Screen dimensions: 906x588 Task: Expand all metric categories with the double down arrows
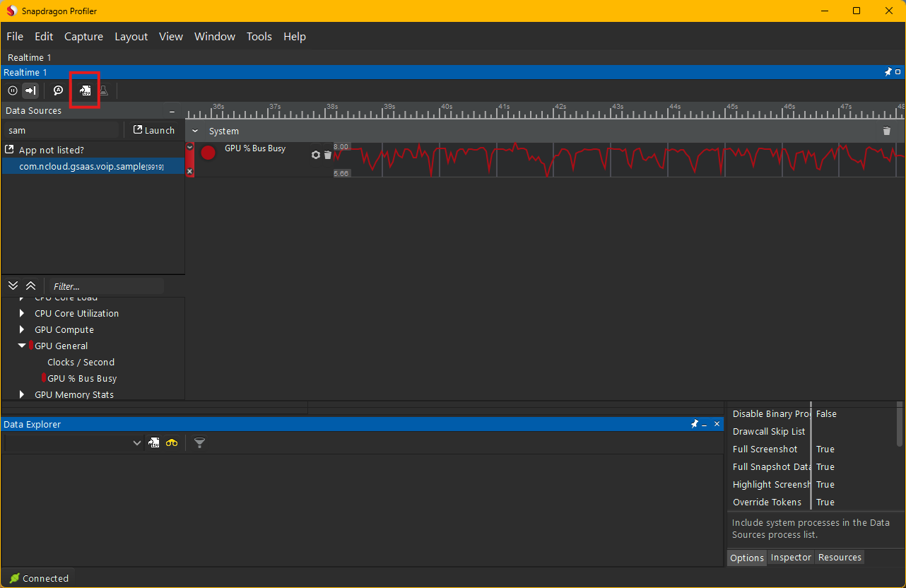point(13,286)
